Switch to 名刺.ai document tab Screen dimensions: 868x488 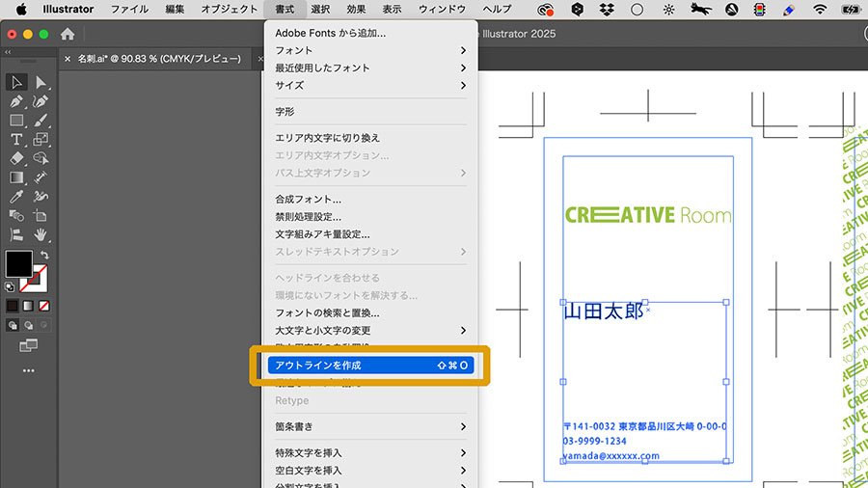click(159, 59)
